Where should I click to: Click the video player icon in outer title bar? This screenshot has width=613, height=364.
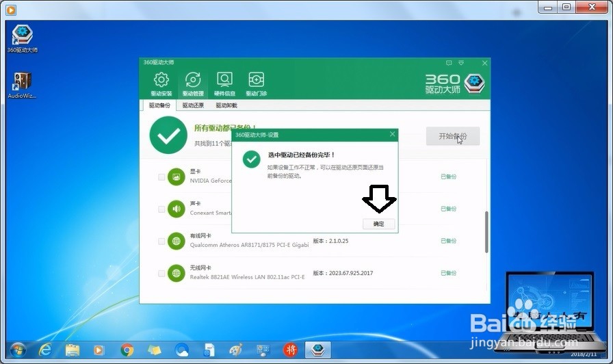pyautogui.click(x=11, y=10)
